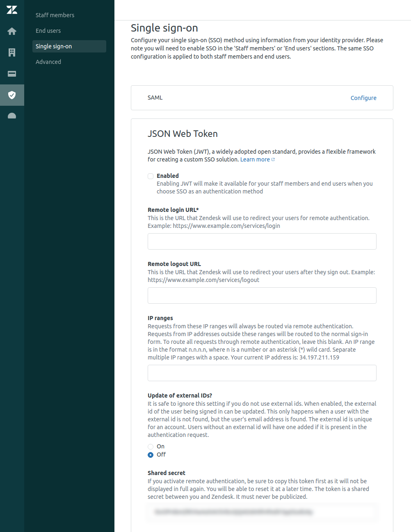Select On for external IDs update
The width and height of the screenshot is (411, 532).
[x=151, y=447]
